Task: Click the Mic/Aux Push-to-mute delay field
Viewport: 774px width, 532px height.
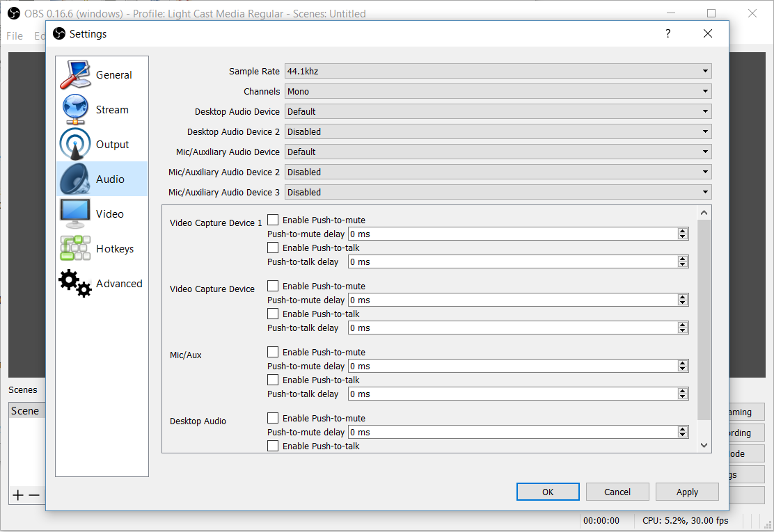Action: (513, 366)
